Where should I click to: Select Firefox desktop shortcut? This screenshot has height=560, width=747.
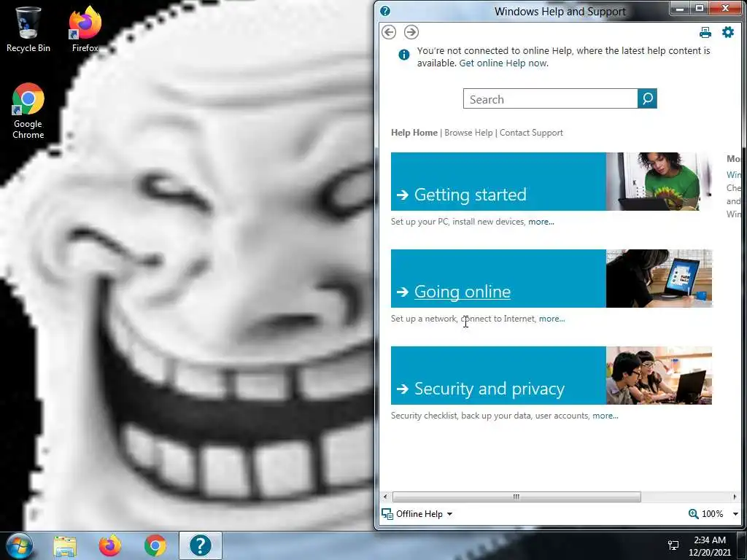tap(85, 29)
